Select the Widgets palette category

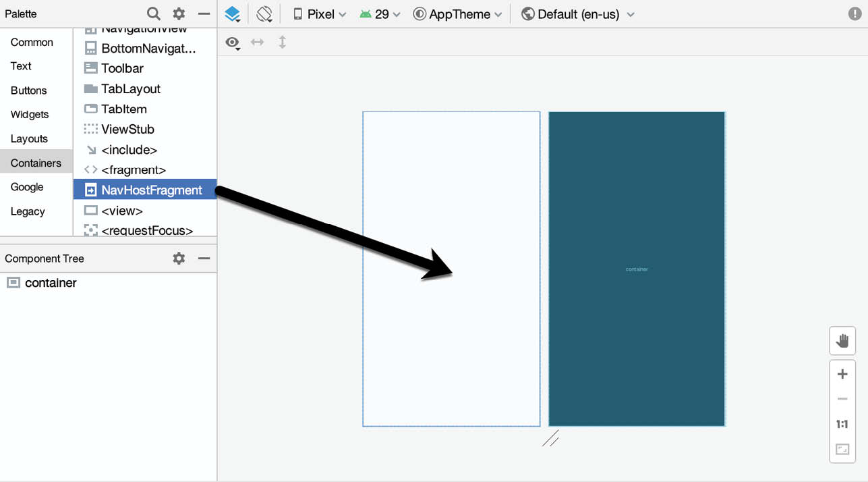30,115
